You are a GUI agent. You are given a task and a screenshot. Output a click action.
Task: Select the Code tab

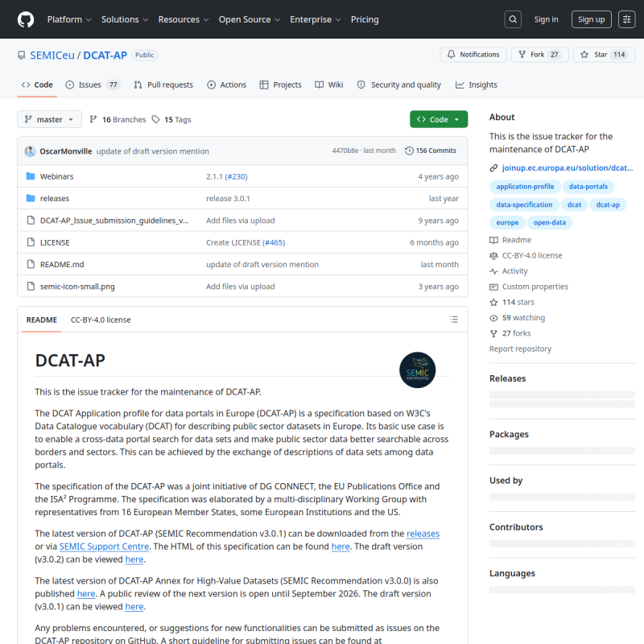pos(37,85)
